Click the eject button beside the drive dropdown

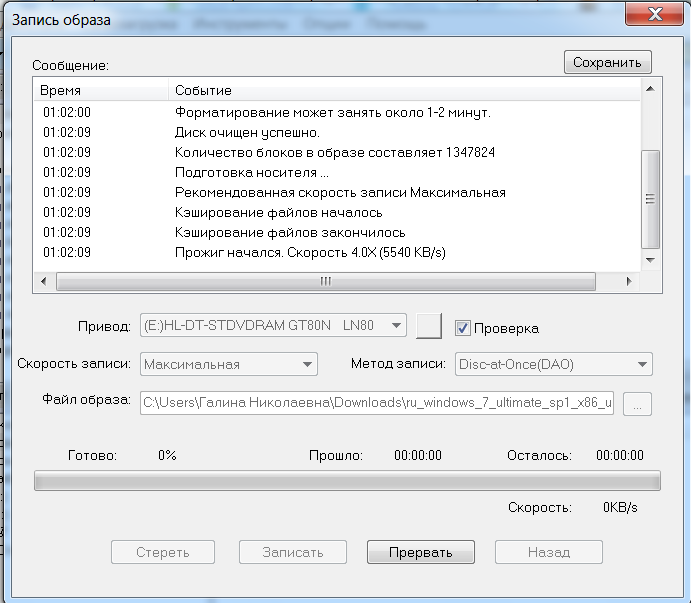tap(429, 326)
